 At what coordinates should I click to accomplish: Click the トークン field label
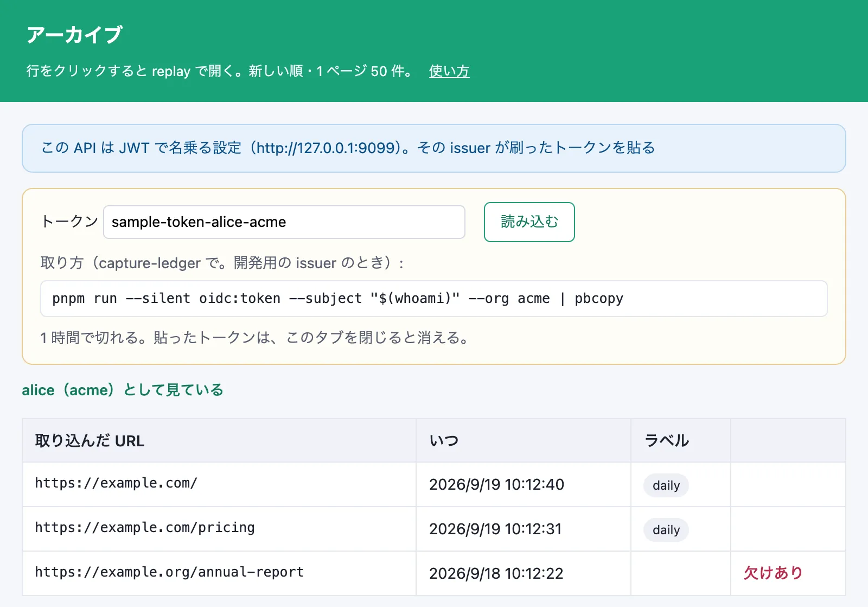(69, 222)
